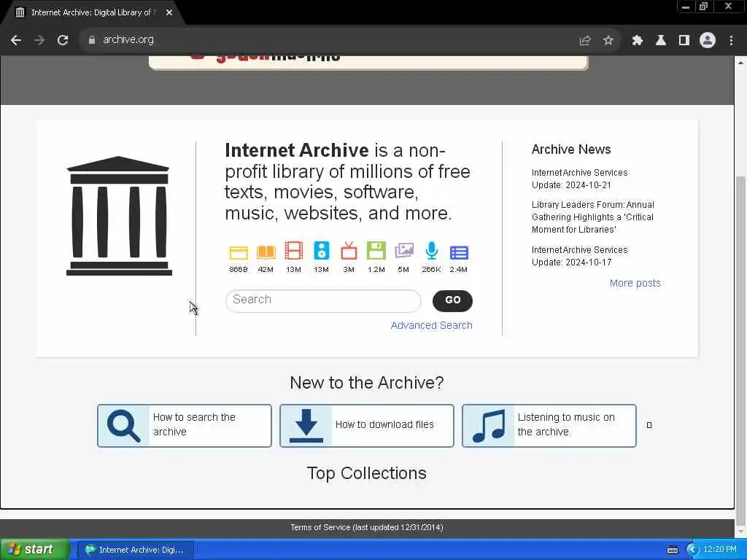
Task: Close the Internet Archive browser tab
Action: pos(169,12)
